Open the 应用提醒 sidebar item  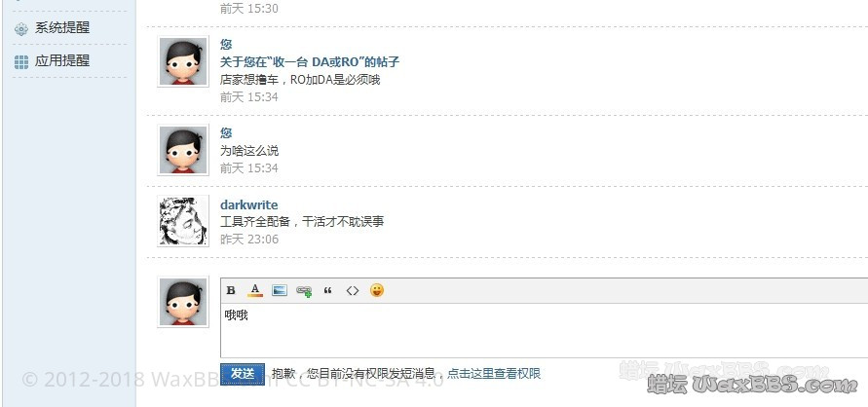click(x=62, y=60)
